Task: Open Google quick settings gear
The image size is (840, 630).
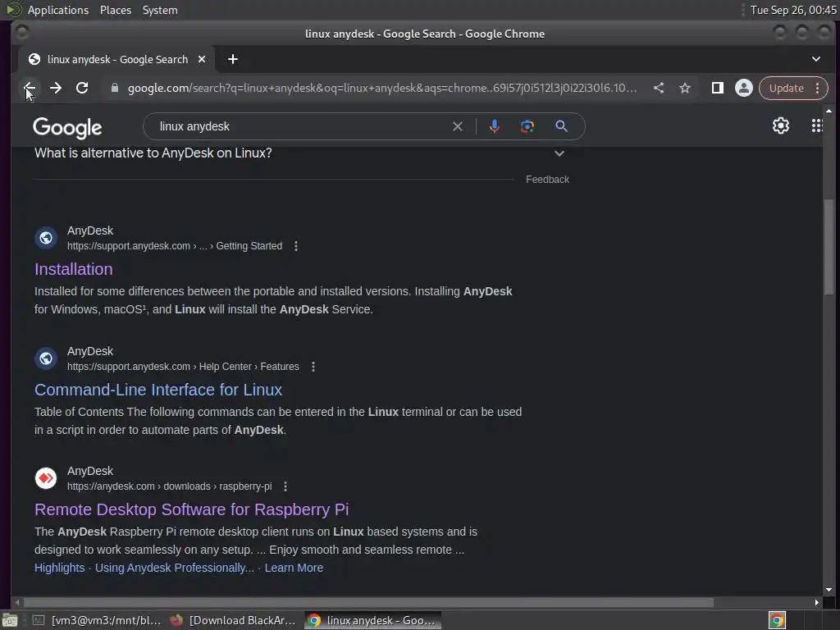Action: [781, 126]
